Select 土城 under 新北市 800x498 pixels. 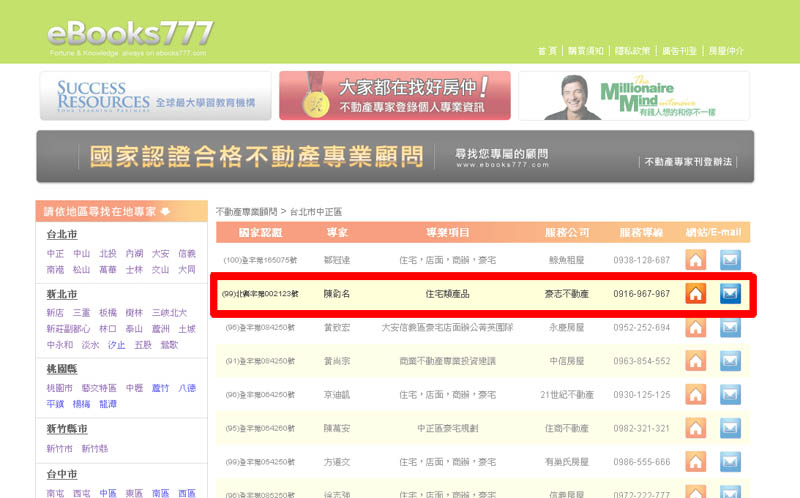187,329
